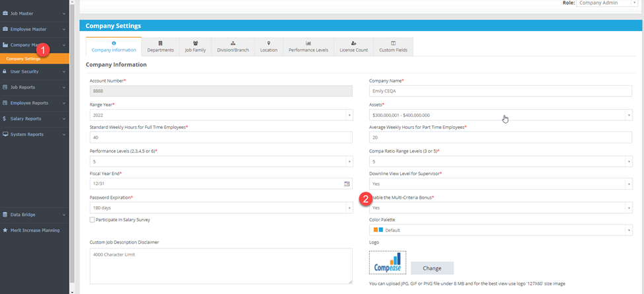Click the Data Bridge database icon
Image resolution: width=644 pixels, height=294 pixels.
[5, 214]
